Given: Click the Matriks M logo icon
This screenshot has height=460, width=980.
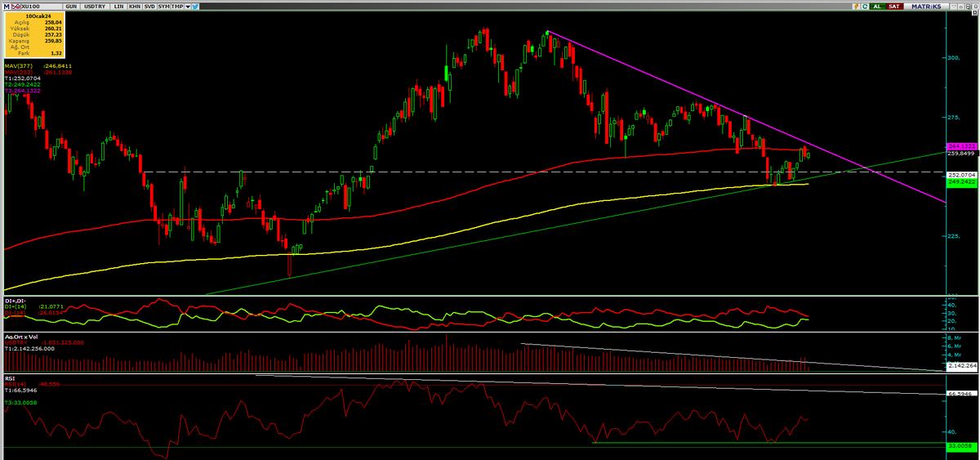Looking at the screenshot, I should (7, 7).
